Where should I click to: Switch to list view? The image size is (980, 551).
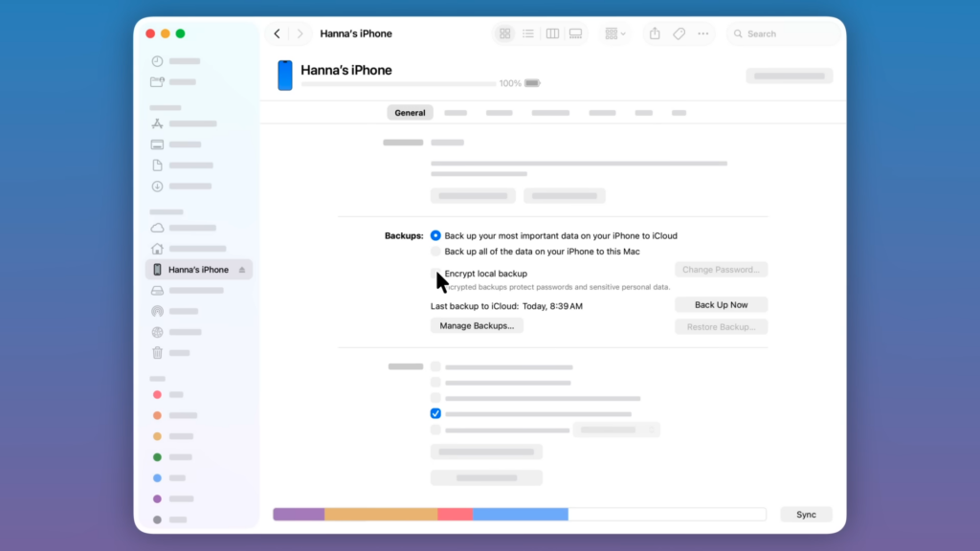point(528,33)
